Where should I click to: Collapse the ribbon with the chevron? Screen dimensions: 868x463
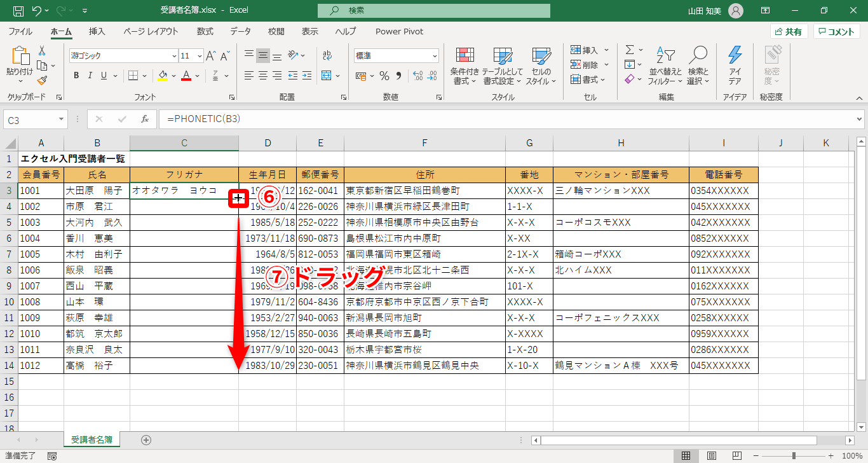pyautogui.click(x=860, y=98)
